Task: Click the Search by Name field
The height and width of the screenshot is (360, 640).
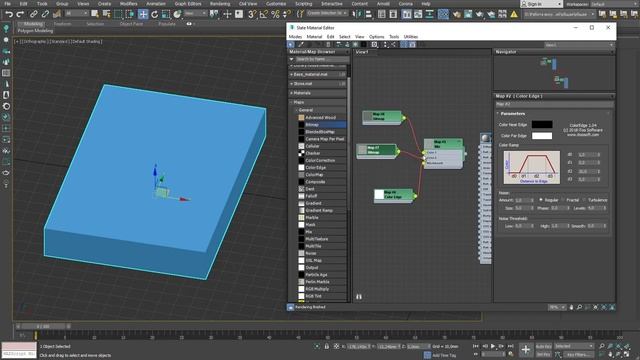Action: [322, 59]
